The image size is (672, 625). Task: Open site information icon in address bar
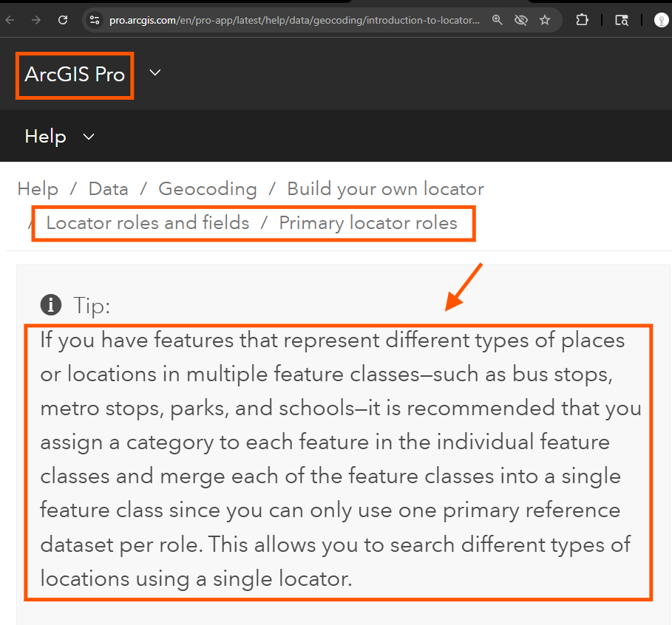(95, 20)
